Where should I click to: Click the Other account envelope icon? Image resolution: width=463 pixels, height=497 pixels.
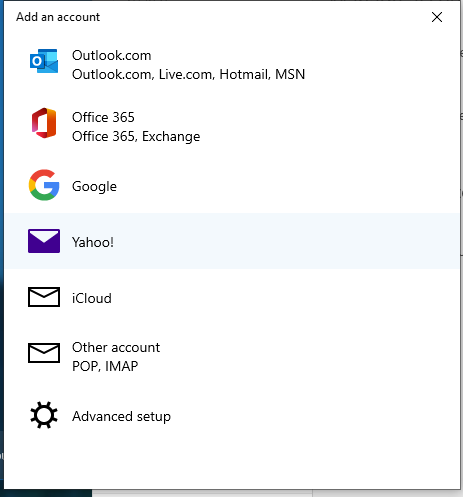[44, 353]
